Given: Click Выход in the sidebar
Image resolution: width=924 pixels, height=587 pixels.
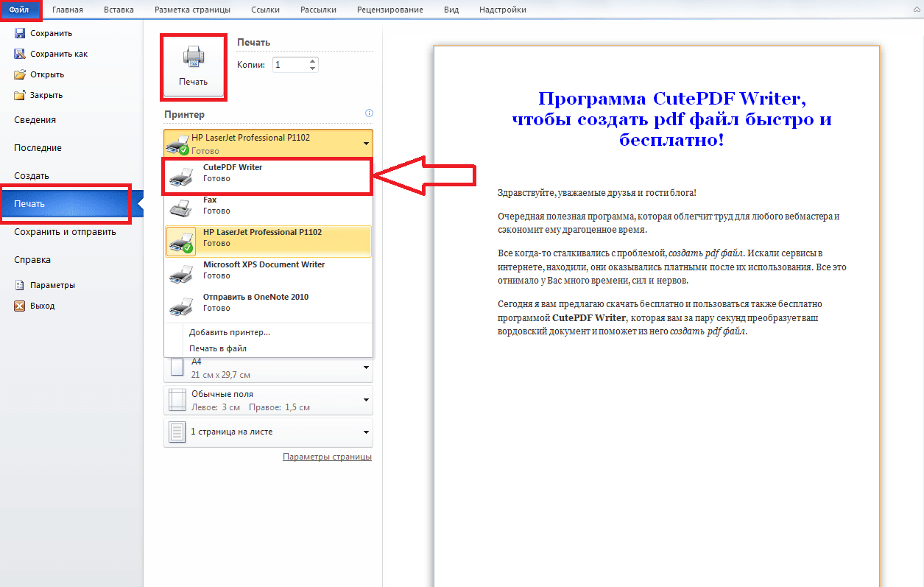Looking at the screenshot, I should [x=43, y=306].
